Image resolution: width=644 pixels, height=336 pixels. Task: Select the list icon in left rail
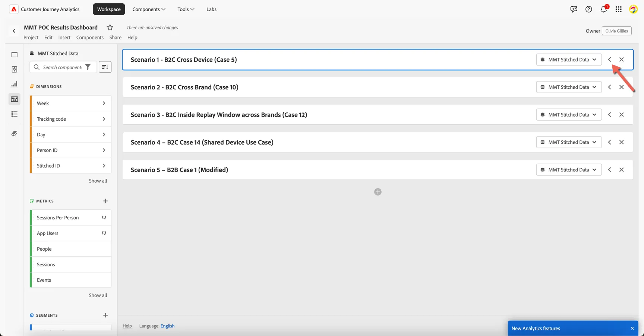pos(15,114)
